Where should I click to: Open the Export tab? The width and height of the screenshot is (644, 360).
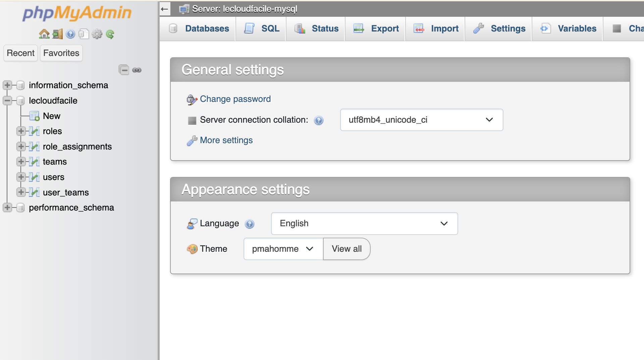tap(376, 28)
